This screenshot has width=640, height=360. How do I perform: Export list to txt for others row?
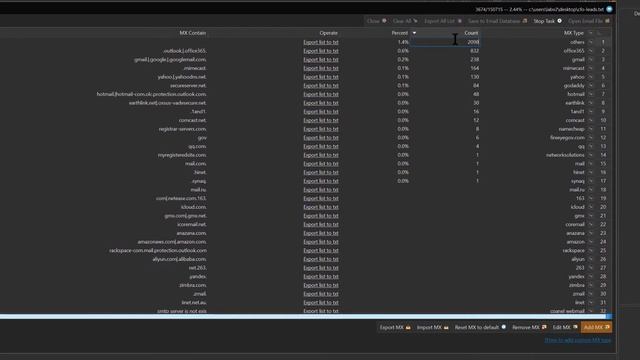(x=321, y=42)
